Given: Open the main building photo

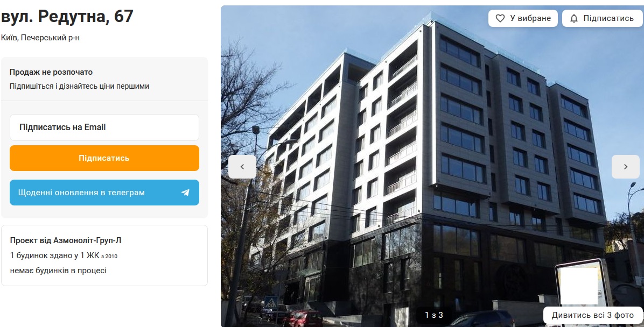Looking at the screenshot, I should [432, 166].
